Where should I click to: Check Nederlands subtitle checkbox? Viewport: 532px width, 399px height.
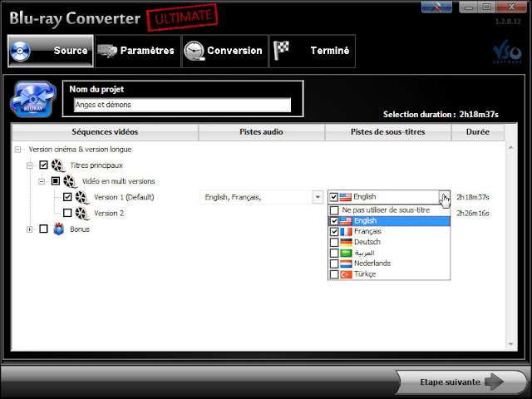pos(334,264)
